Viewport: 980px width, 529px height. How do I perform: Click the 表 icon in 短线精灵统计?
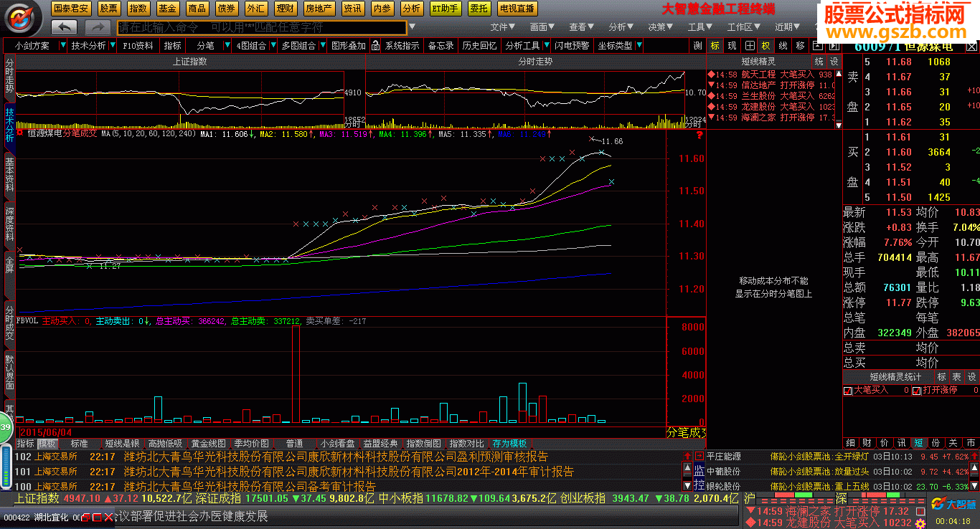click(956, 377)
